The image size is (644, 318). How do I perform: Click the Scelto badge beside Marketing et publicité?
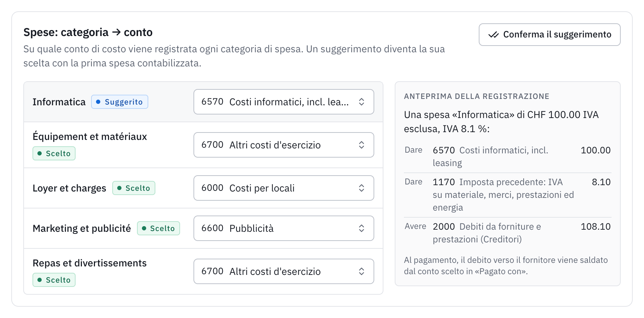(x=159, y=228)
